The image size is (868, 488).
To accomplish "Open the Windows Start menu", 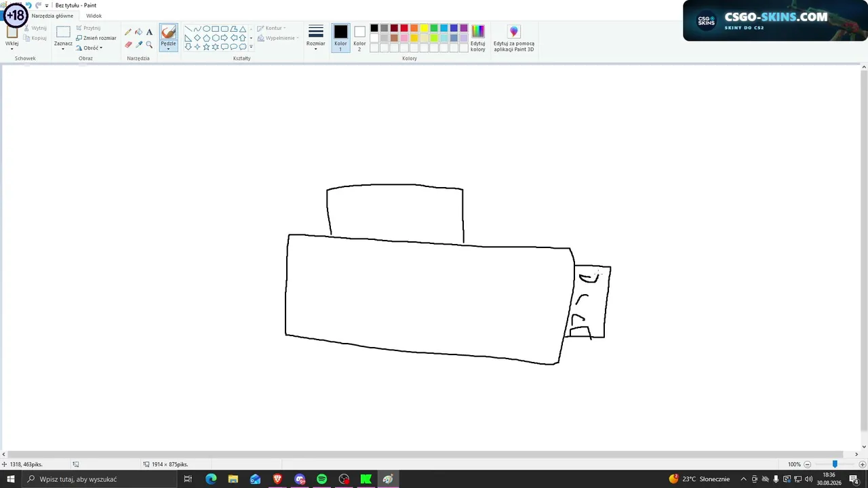I will [x=11, y=479].
